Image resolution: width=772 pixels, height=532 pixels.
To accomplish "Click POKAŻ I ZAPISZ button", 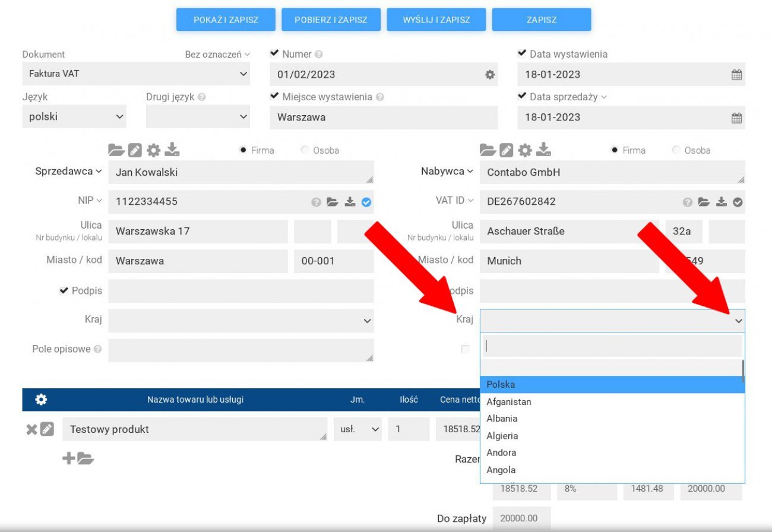I will (226, 20).
